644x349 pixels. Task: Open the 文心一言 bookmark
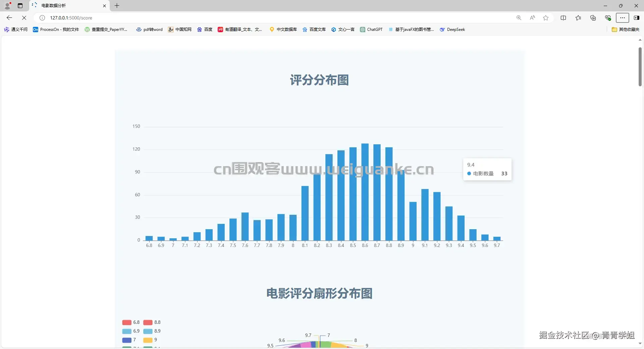pyautogui.click(x=343, y=30)
